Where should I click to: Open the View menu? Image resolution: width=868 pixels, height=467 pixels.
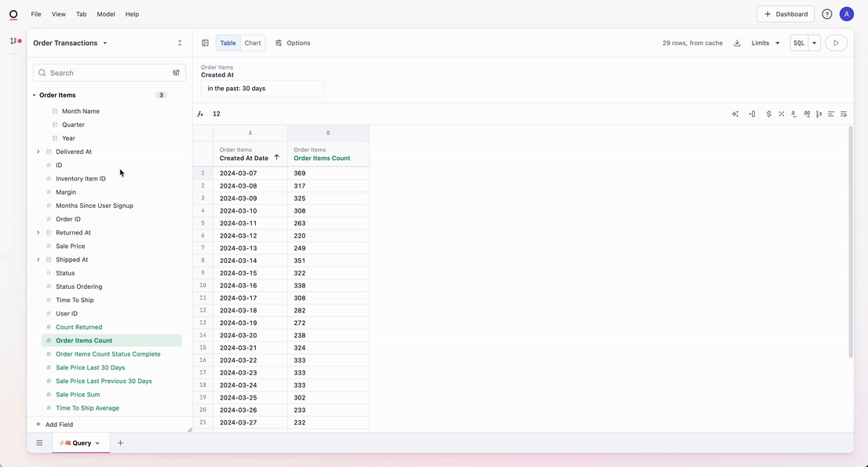point(59,14)
